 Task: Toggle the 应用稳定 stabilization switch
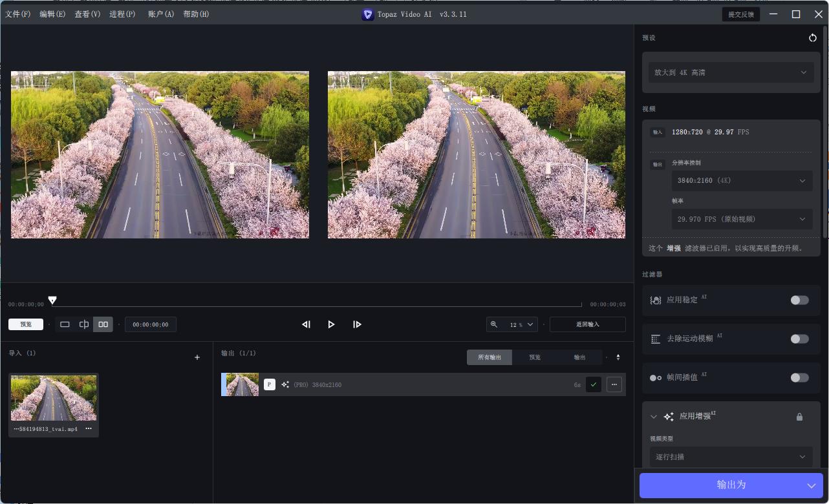tap(799, 300)
